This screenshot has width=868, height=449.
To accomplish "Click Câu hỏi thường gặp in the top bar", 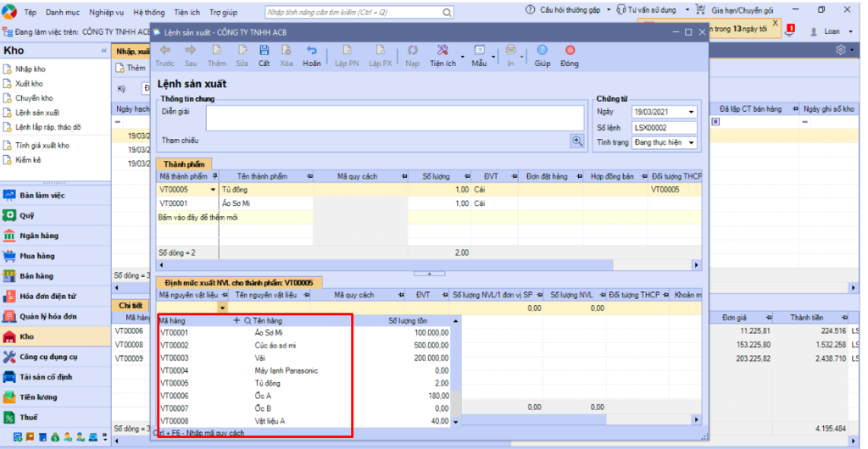I will [x=569, y=10].
